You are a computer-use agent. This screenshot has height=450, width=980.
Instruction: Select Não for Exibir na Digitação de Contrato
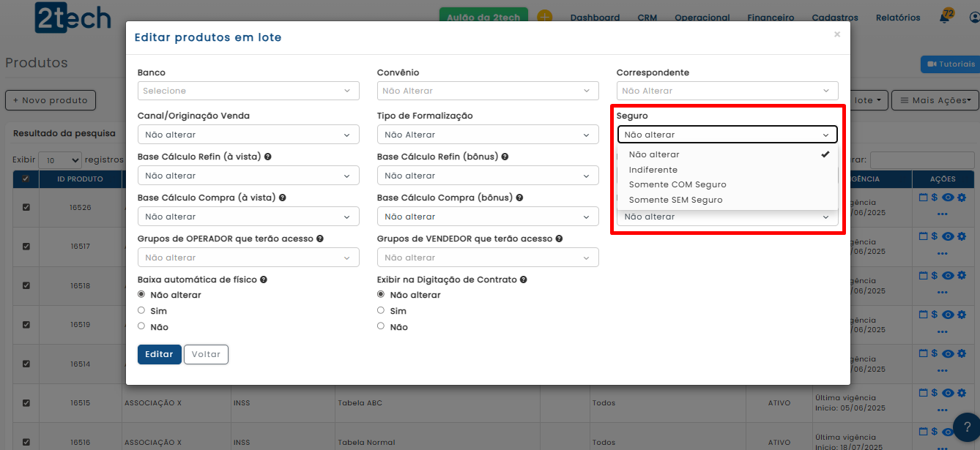coord(381,326)
